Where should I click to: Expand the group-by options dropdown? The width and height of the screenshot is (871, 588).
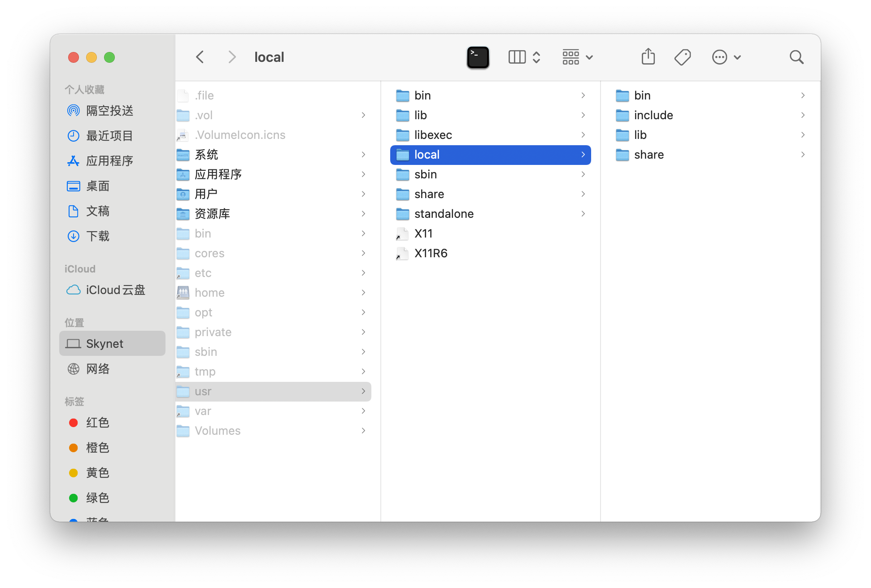pyautogui.click(x=578, y=57)
